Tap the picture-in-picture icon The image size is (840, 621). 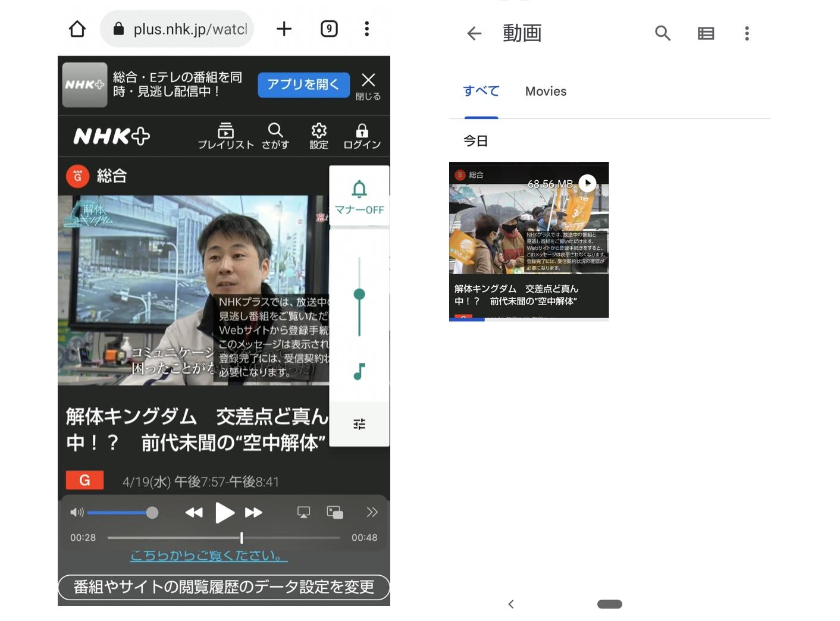[x=335, y=512]
